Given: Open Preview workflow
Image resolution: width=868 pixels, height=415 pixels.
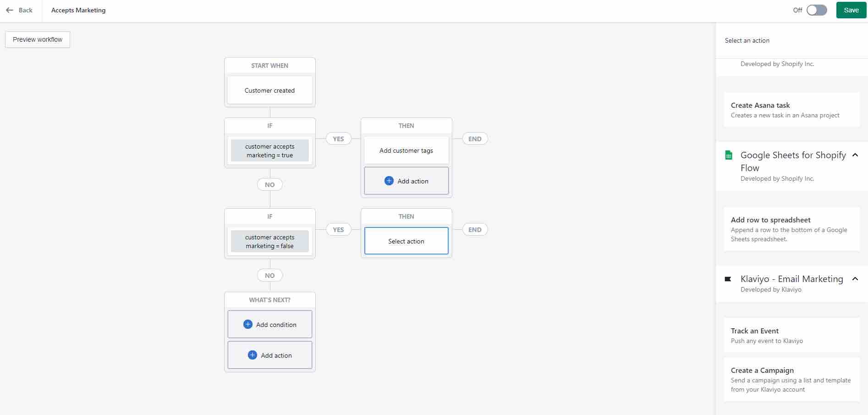Looking at the screenshot, I should [37, 39].
